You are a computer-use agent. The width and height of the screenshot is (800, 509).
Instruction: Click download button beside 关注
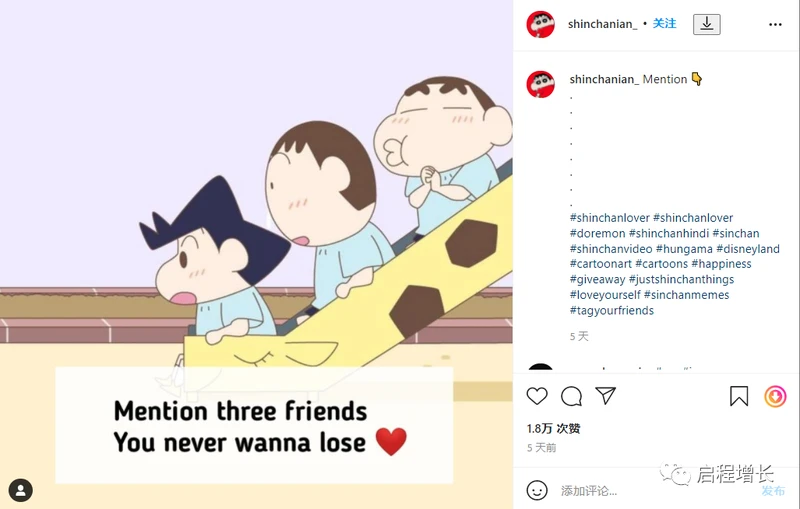coord(707,24)
